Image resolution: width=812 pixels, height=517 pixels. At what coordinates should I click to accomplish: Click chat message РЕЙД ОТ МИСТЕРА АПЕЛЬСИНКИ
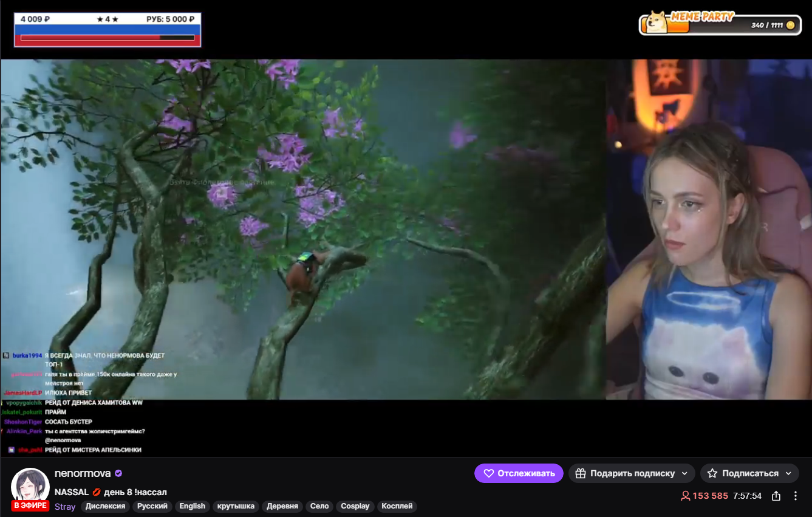pyautogui.click(x=93, y=450)
